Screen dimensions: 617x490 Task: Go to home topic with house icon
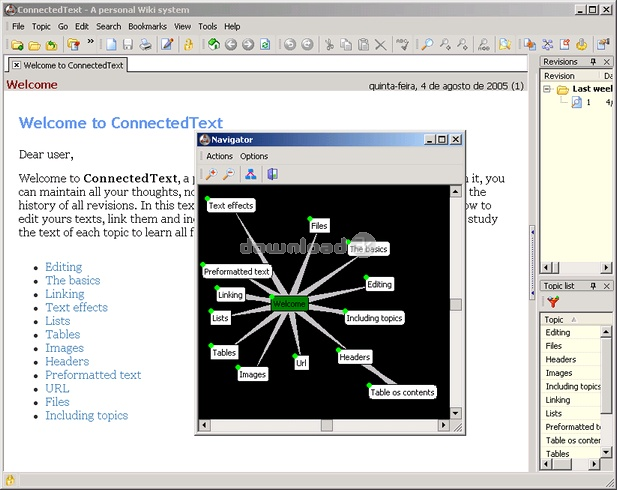pyautogui.click(x=214, y=44)
